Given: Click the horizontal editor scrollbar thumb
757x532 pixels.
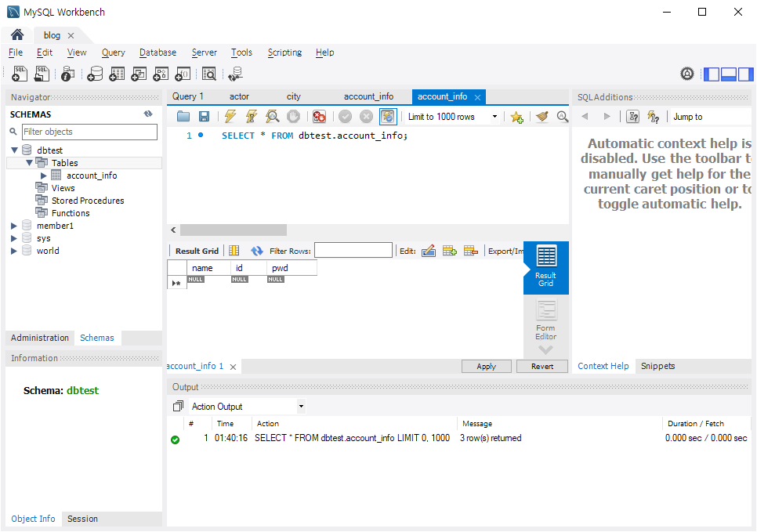Looking at the screenshot, I should [234, 230].
